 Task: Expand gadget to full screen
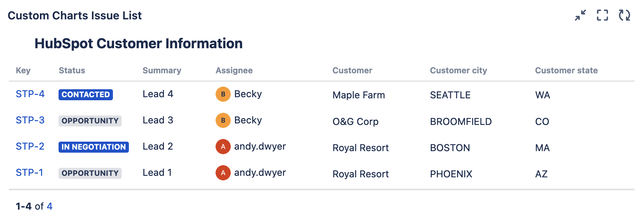click(602, 15)
